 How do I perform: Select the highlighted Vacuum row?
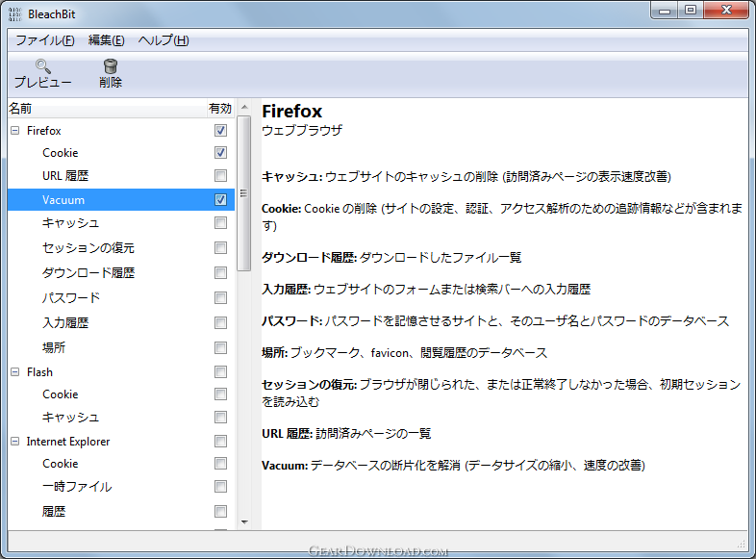(x=121, y=200)
